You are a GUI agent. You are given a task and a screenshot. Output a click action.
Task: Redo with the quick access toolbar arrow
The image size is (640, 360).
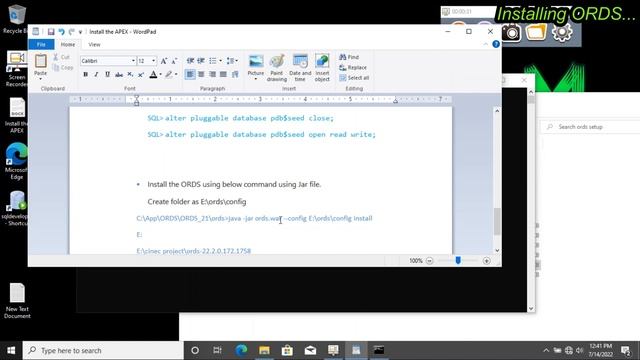point(72,31)
